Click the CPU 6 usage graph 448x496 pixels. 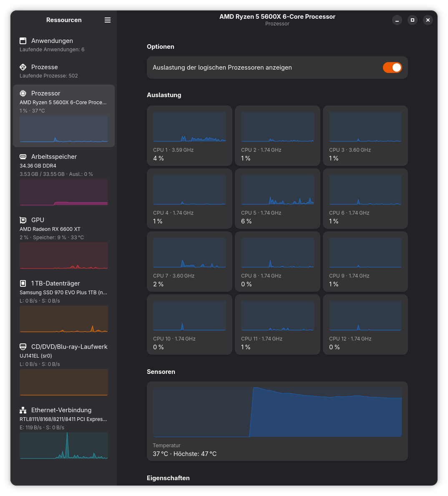click(365, 190)
